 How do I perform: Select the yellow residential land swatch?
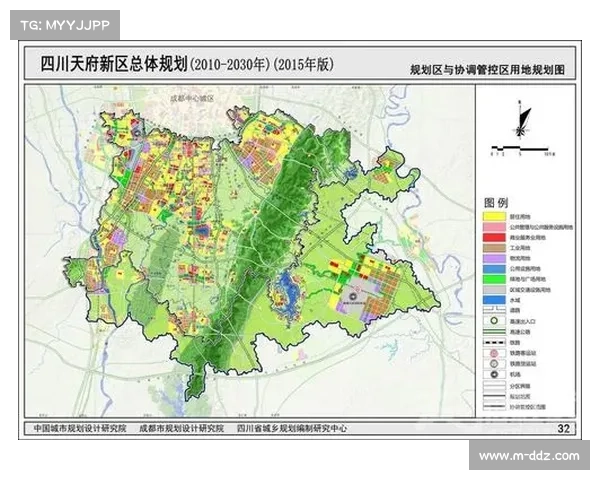click(x=493, y=216)
